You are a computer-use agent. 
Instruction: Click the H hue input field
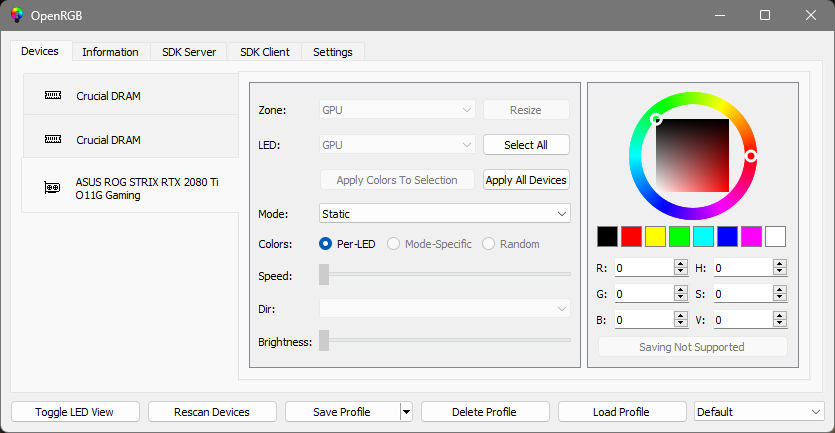click(743, 267)
